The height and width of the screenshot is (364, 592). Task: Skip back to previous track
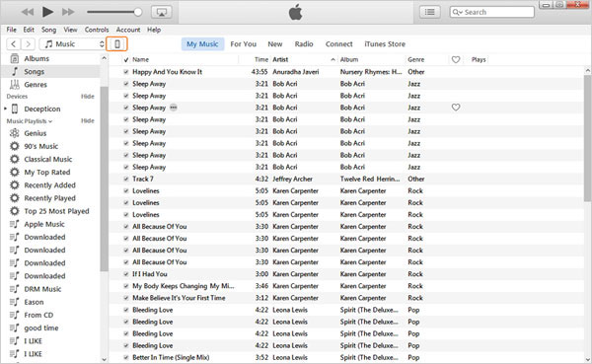coord(28,12)
